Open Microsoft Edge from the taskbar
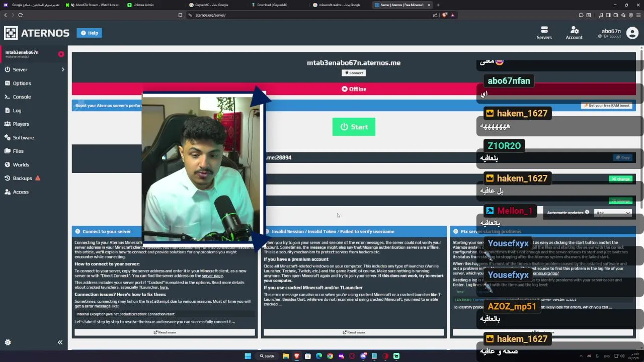Viewport: 644px width, 362px height. (318, 356)
